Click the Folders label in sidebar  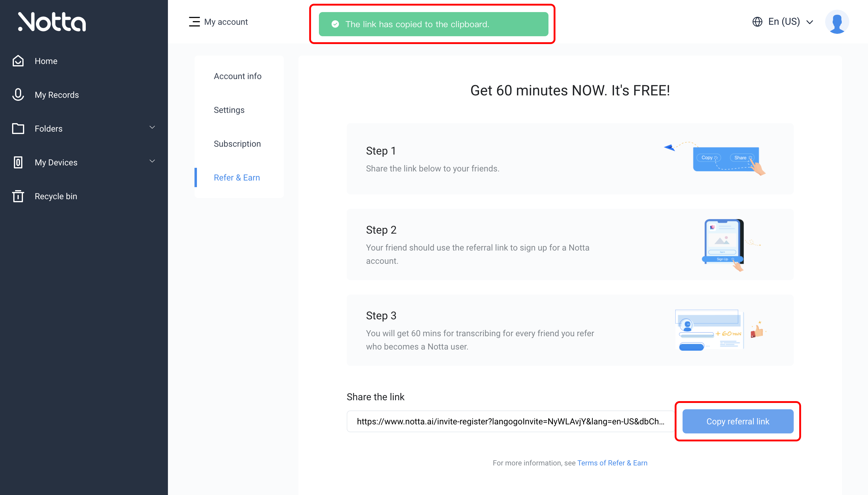click(x=48, y=129)
